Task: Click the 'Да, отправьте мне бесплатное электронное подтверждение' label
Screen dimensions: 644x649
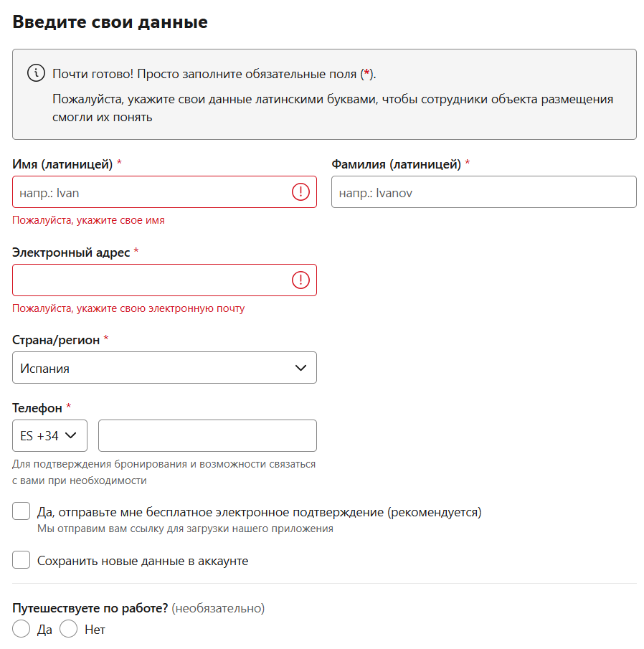Action: tap(259, 512)
